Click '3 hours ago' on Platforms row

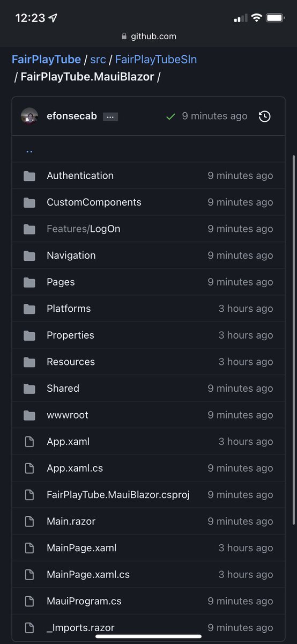[246, 309]
